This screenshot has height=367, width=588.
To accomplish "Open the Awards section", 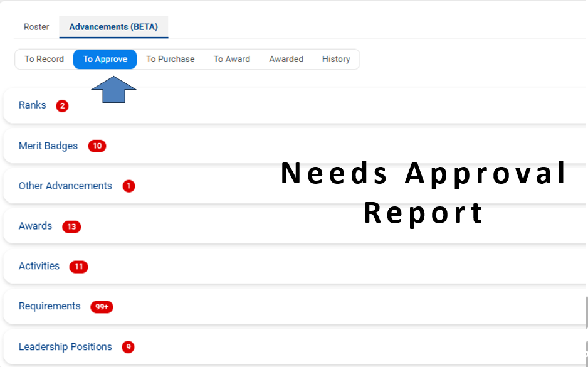I will tap(35, 226).
